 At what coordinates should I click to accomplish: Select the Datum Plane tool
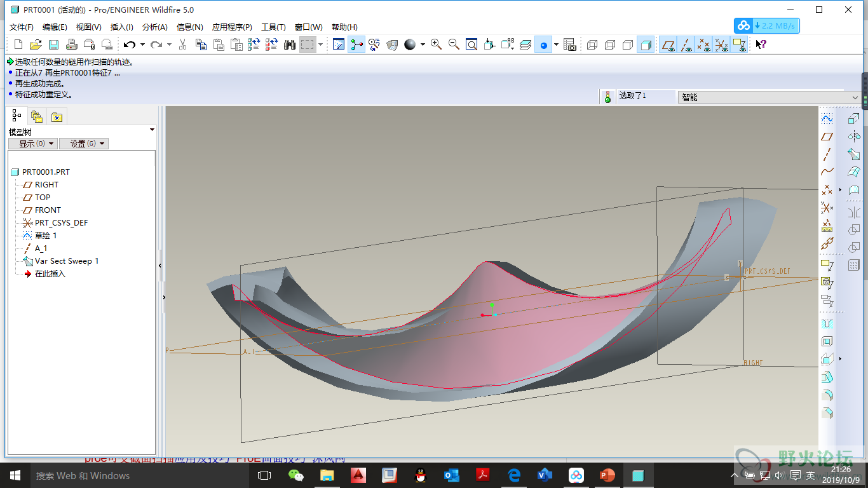827,137
